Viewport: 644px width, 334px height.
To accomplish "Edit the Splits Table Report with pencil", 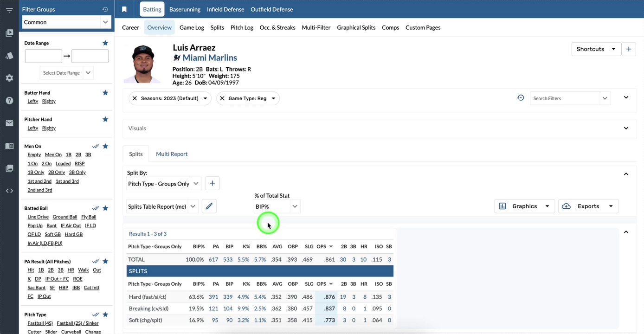I will (209, 206).
